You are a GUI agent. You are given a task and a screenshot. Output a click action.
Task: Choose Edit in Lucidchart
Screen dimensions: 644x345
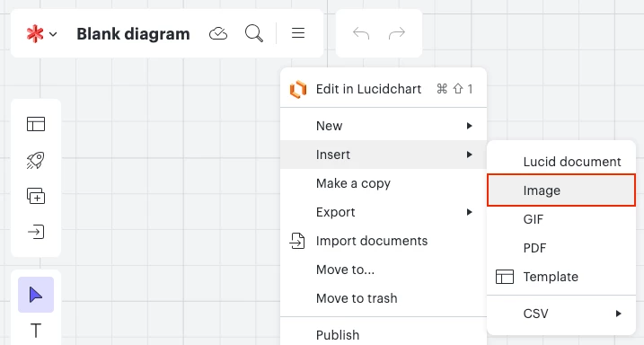(x=384, y=89)
